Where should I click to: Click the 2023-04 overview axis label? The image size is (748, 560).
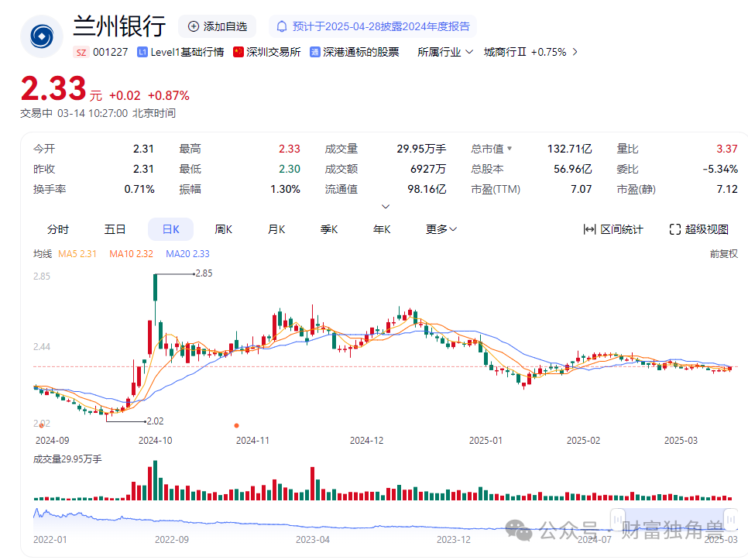point(313,540)
